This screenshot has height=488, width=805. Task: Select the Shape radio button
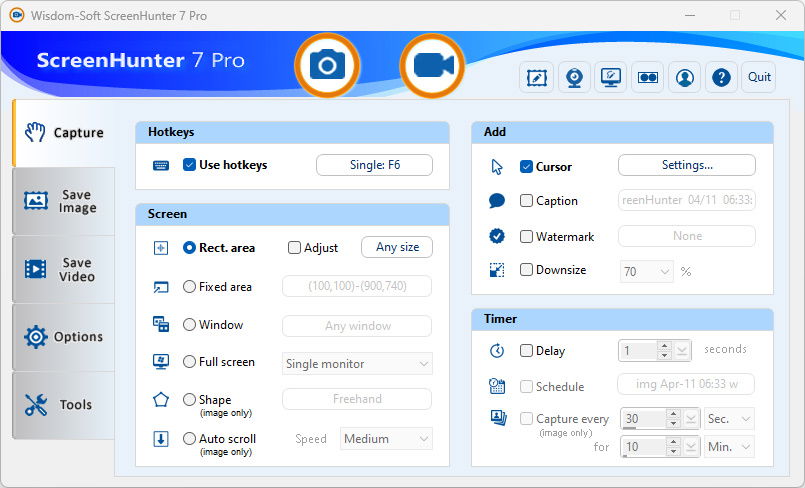coord(189,399)
